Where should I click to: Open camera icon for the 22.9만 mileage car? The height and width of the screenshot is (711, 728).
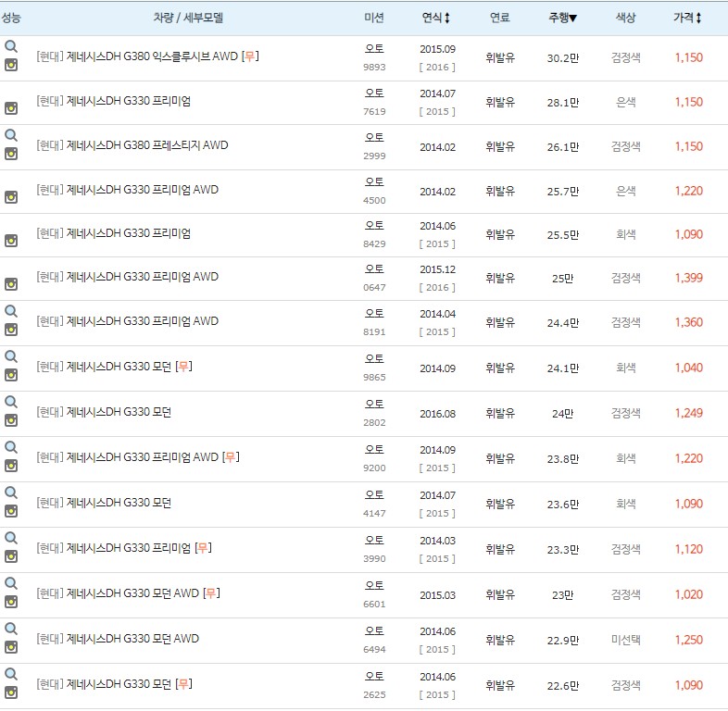pos(11,647)
